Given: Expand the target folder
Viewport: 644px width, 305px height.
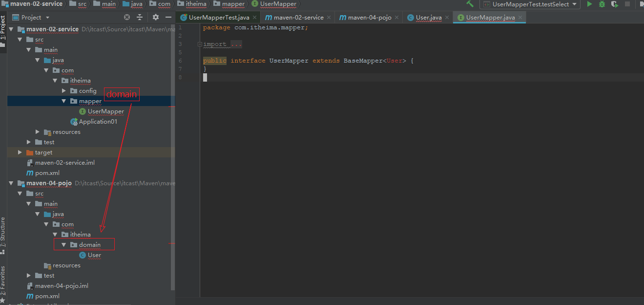Looking at the screenshot, I should [x=20, y=152].
